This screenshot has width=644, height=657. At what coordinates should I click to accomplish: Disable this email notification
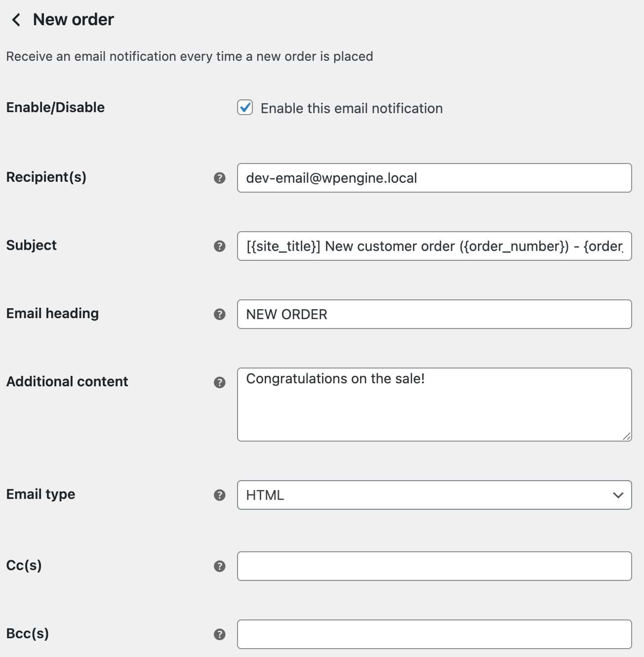(x=245, y=108)
